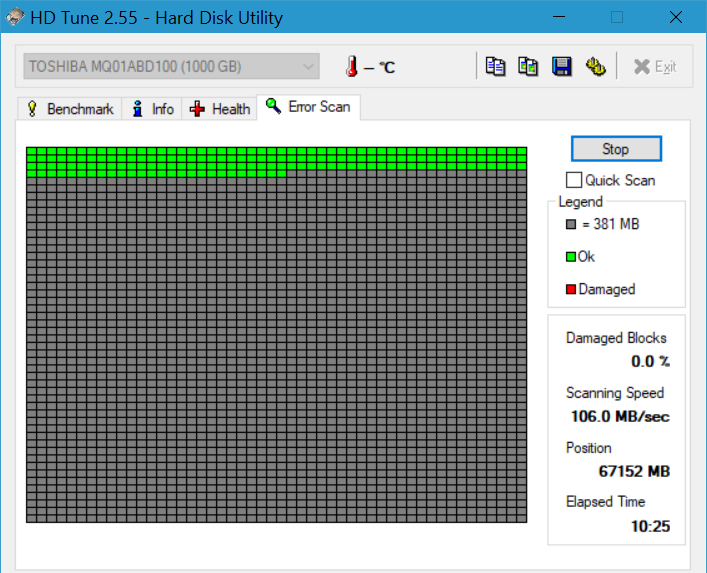The height and width of the screenshot is (573, 707).
Task: Close the HD Tune window
Action: 674,17
